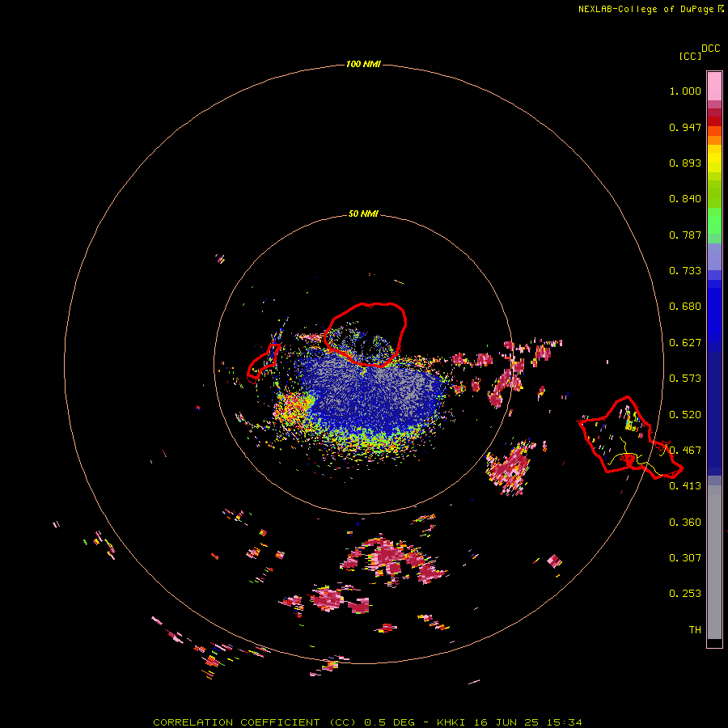Image resolution: width=728 pixels, height=728 pixels.
Task: Click the TH threshold label
Action: (x=695, y=630)
